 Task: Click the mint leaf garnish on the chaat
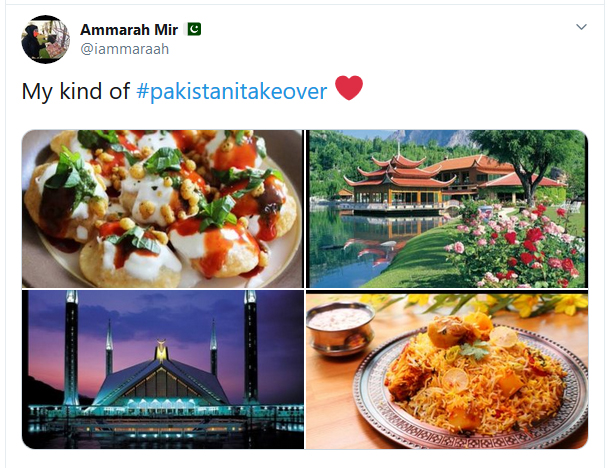[163, 160]
